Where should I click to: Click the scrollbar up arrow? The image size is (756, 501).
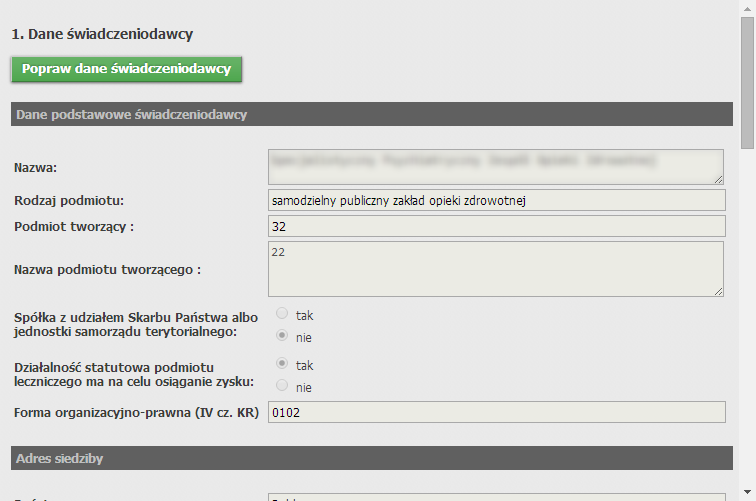(x=747, y=8)
